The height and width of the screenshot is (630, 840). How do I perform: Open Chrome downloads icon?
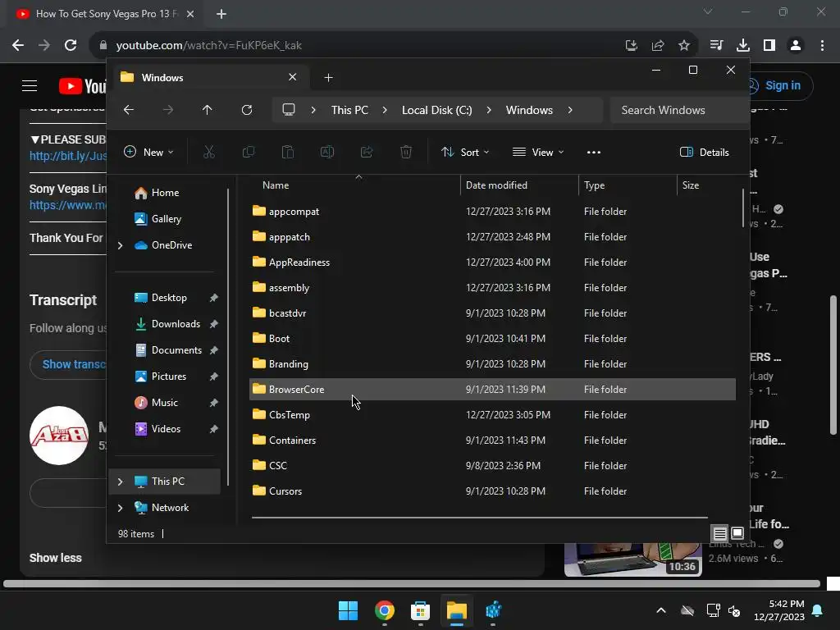point(743,46)
